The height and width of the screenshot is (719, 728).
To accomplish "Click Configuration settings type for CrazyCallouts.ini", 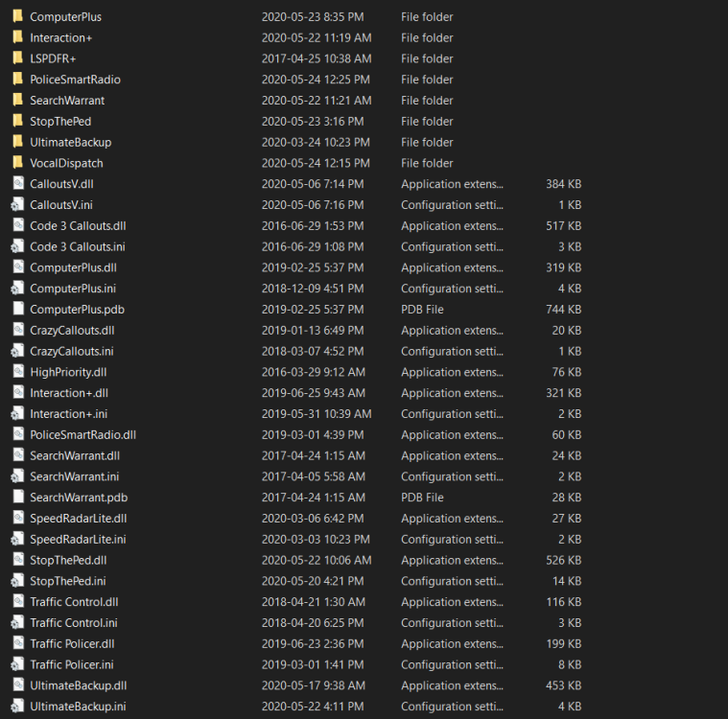I will (x=452, y=351).
